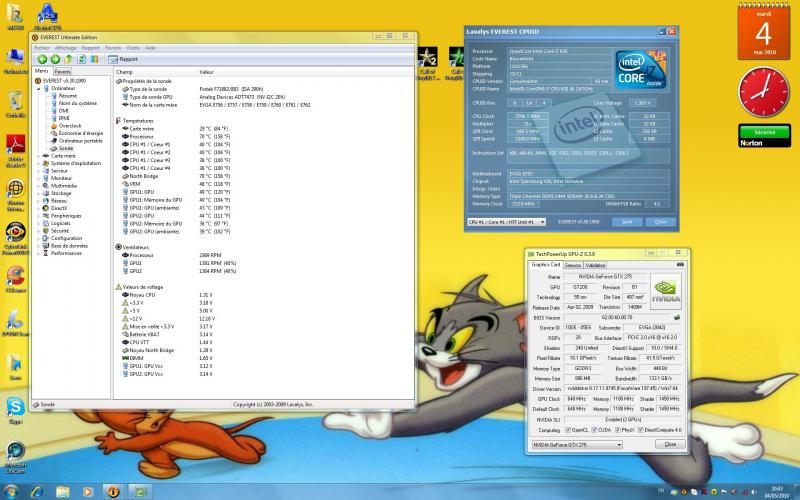This screenshot has height=500, width=800.
Task: Expand the DirectX tree node
Action: 38,208
